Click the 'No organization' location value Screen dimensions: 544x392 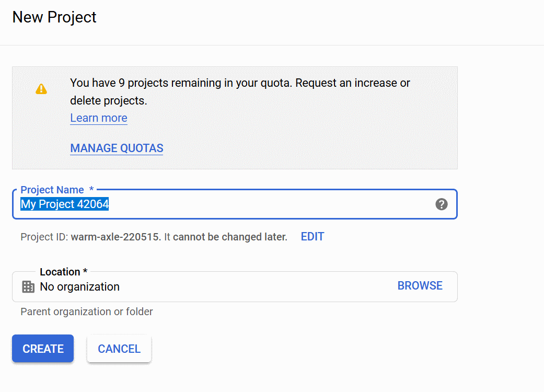coord(79,287)
